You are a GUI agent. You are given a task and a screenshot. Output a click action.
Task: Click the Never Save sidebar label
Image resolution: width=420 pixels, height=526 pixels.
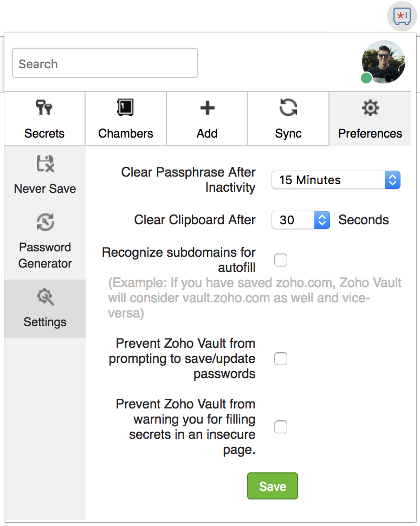45,189
